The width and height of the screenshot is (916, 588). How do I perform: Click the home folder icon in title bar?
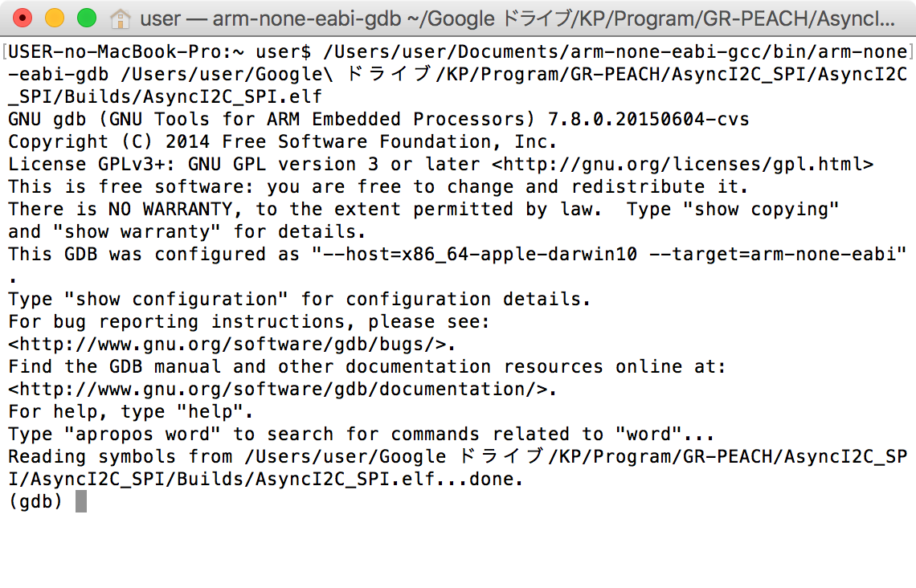click(120, 18)
